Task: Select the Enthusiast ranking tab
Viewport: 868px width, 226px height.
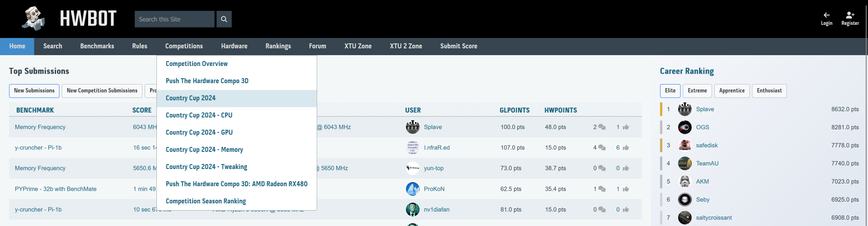Action: [x=769, y=91]
